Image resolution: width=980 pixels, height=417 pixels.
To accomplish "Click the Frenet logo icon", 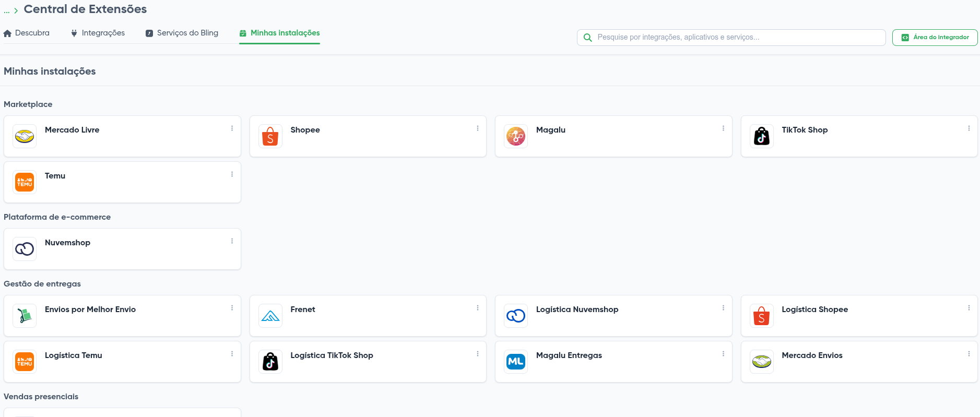I will 270,316.
